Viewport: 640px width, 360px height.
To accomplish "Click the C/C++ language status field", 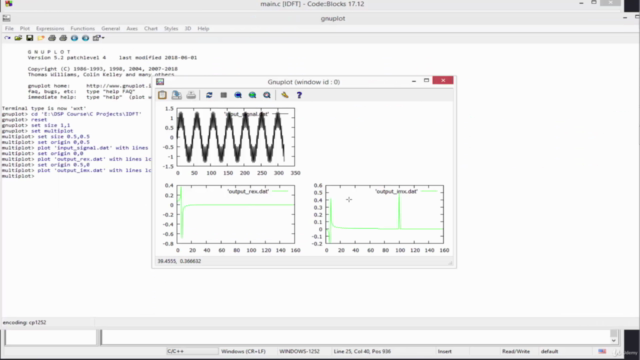I will pos(192,351).
